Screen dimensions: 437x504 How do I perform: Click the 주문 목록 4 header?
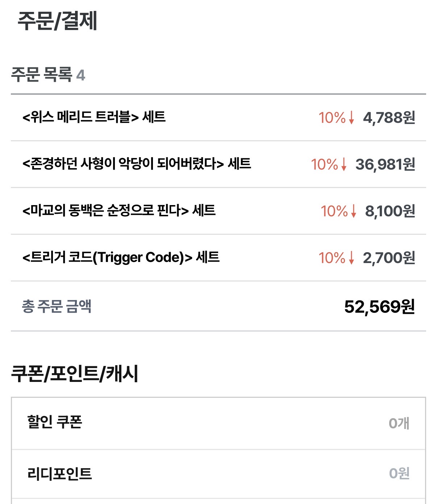(48, 75)
